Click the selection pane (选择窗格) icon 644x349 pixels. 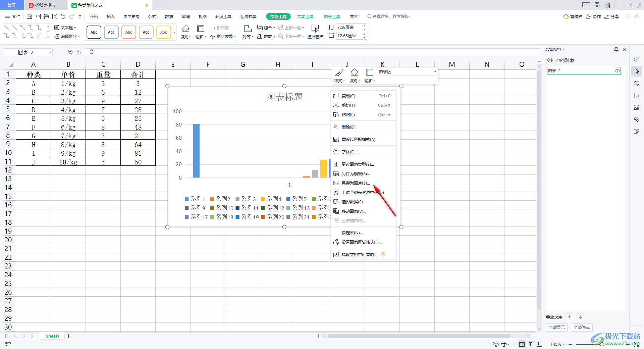tap(315, 32)
